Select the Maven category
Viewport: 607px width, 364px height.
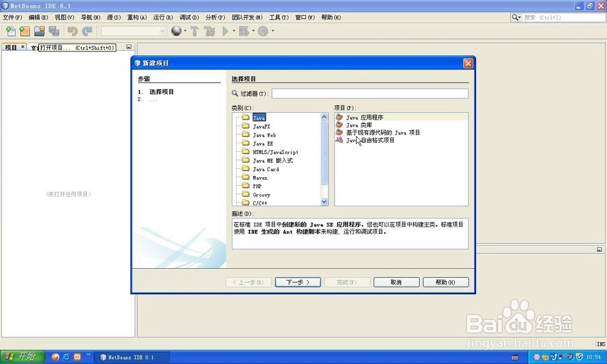[260, 178]
